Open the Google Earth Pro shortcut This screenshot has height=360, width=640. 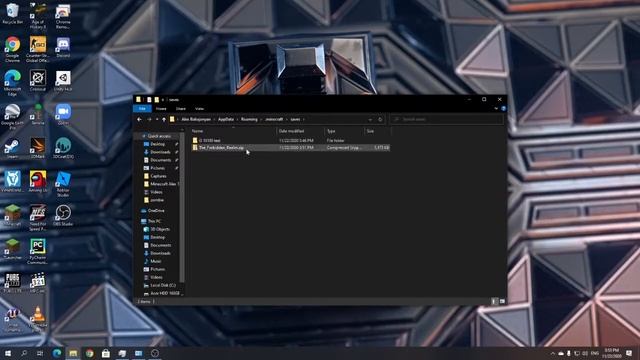12,116
